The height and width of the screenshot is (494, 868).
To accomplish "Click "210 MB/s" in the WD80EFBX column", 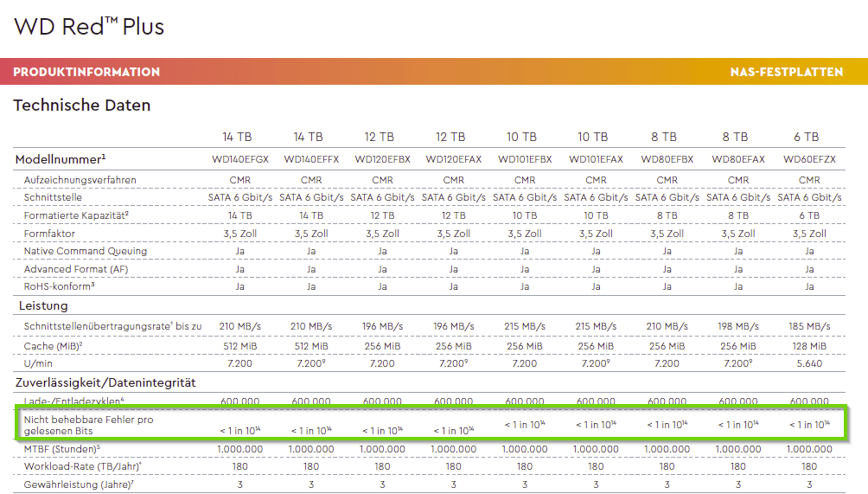I will 667,327.
